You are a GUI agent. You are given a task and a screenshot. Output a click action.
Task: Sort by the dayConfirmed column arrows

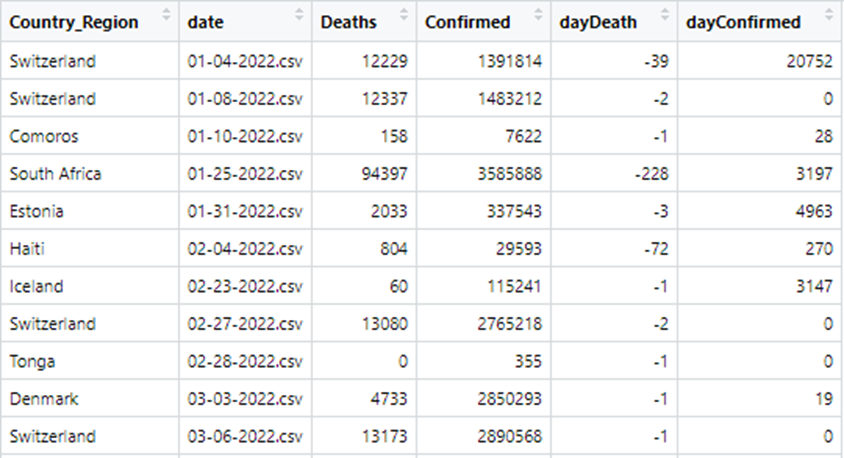click(829, 15)
